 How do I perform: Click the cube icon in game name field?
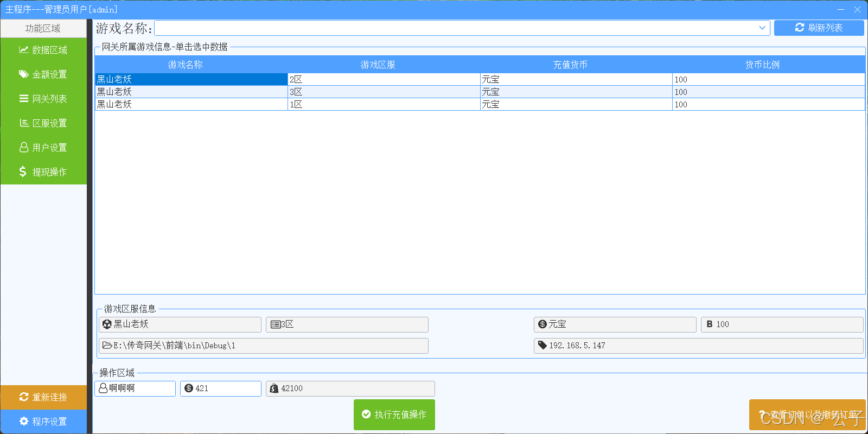[107, 324]
